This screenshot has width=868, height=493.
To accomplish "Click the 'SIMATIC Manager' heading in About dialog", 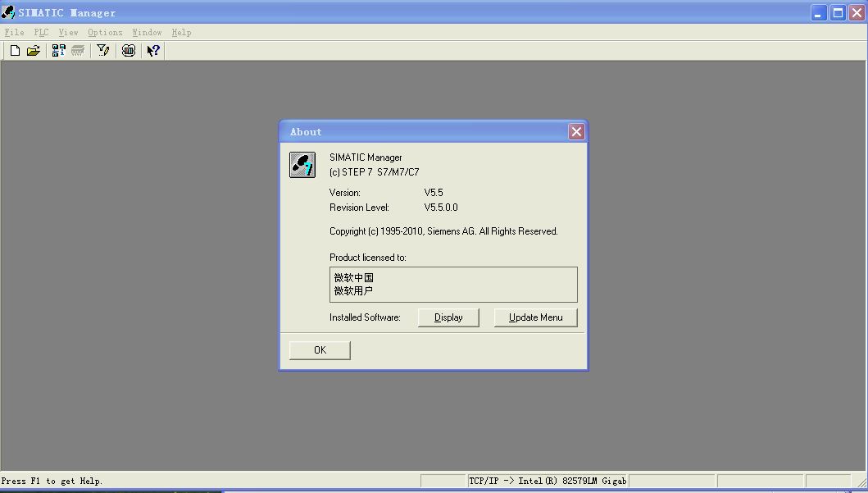I will 366,157.
